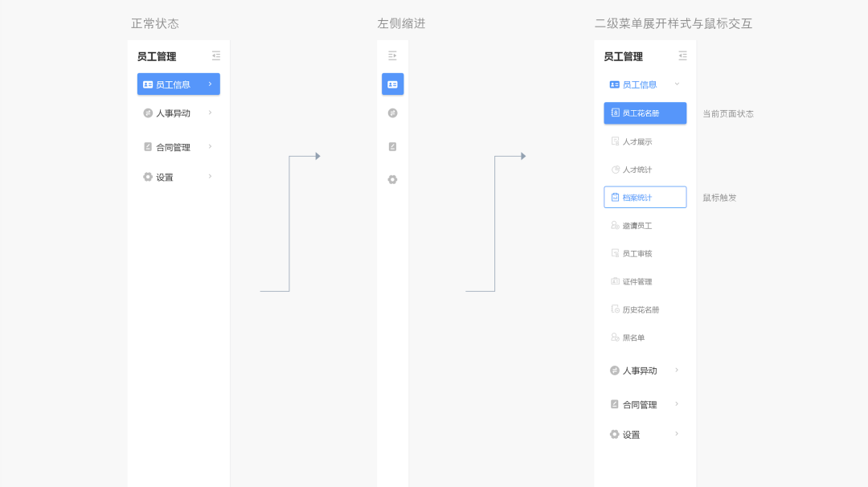868x487 pixels.
Task: Expand 人事异动 chevron in the 正常状态 panel
Action: 210,113
